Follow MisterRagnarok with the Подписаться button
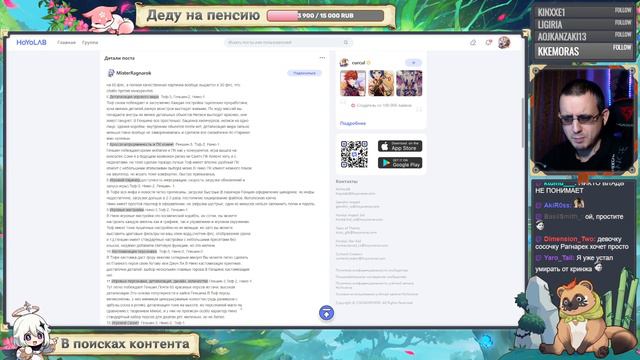The width and height of the screenshot is (640, 360). [304, 73]
